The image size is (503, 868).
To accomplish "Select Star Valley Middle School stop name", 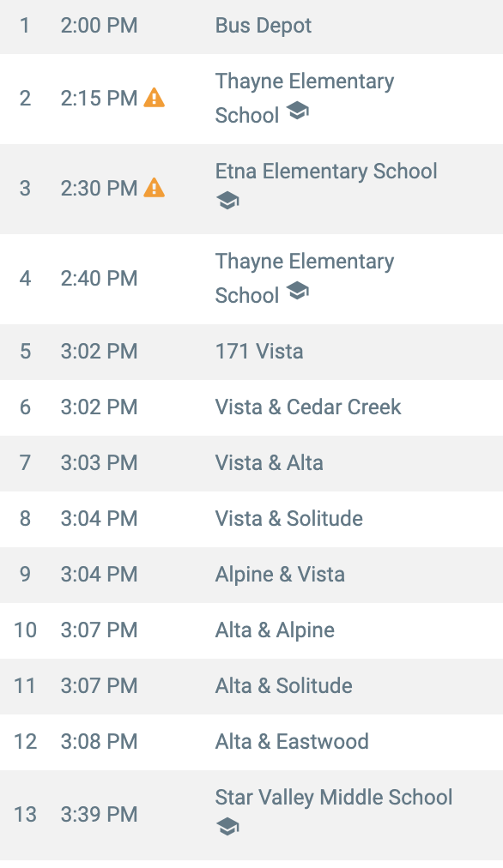I will (x=334, y=797).
